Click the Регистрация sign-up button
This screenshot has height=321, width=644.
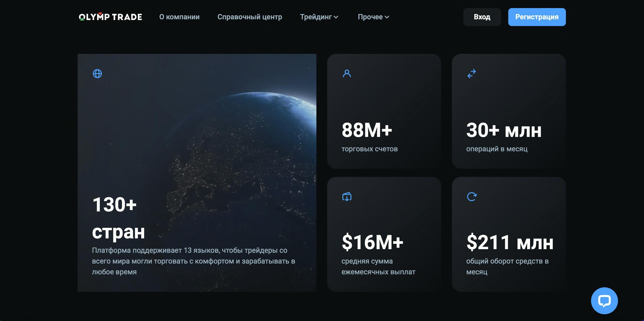pos(537,17)
